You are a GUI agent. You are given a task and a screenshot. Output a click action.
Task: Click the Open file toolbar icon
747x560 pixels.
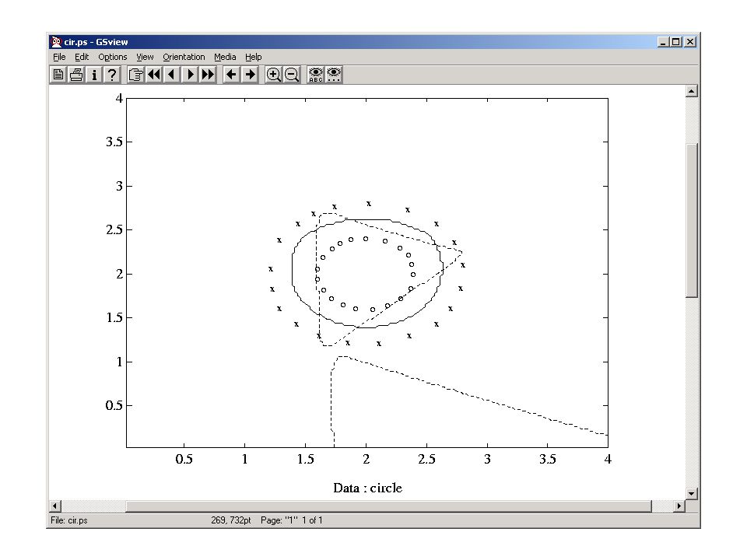coord(58,75)
